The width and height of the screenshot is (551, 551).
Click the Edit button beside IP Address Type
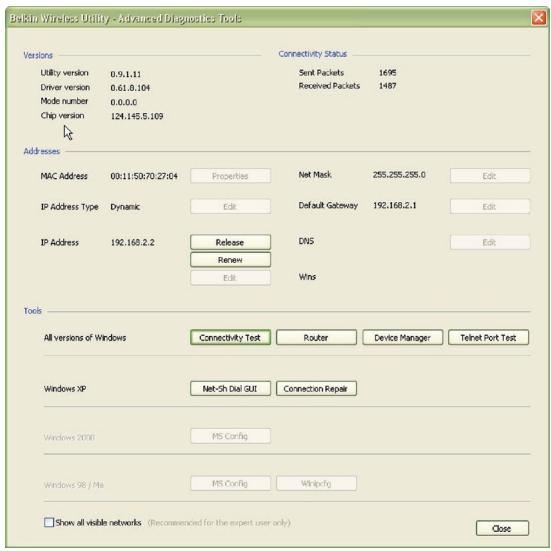click(x=230, y=206)
